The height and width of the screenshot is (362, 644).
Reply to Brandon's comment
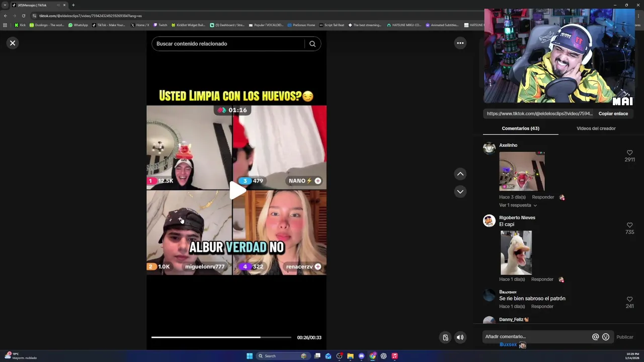[x=542, y=306]
